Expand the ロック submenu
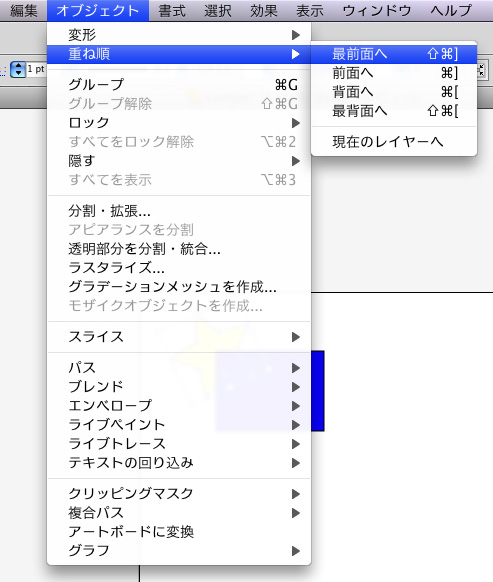 (x=179, y=123)
